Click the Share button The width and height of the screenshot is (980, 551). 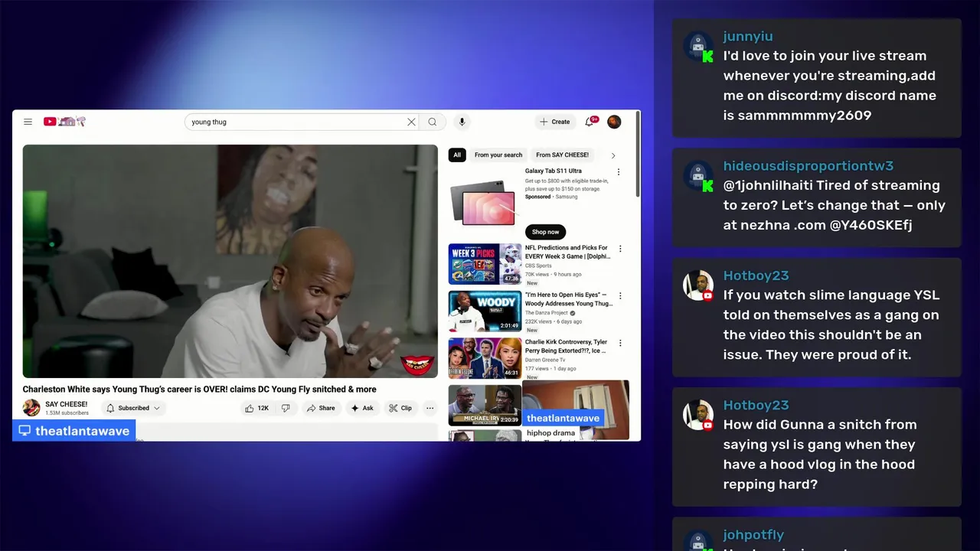(x=321, y=408)
